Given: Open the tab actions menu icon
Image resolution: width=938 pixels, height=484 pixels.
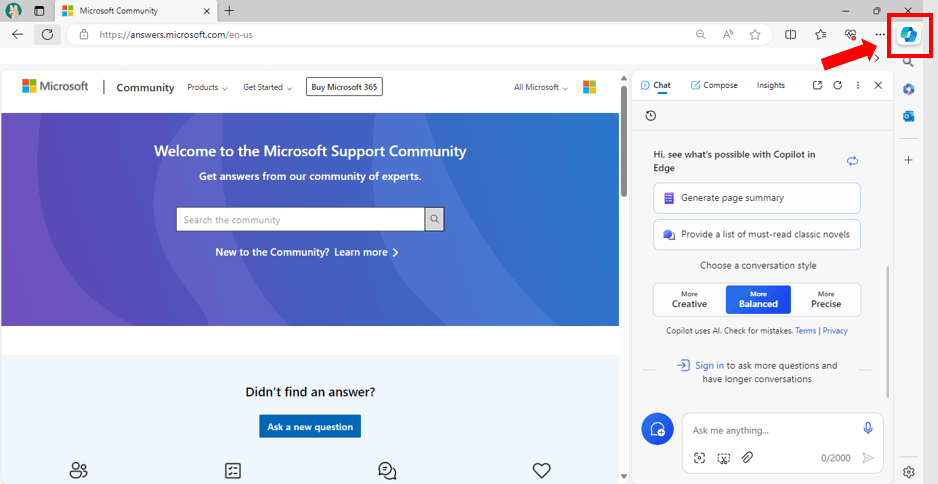Looking at the screenshot, I should (x=39, y=11).
